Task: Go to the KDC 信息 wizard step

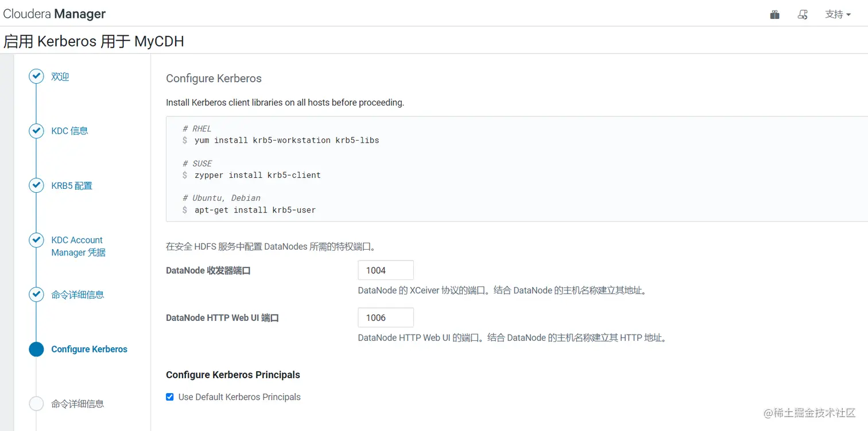Action: [x=69, y=131]
